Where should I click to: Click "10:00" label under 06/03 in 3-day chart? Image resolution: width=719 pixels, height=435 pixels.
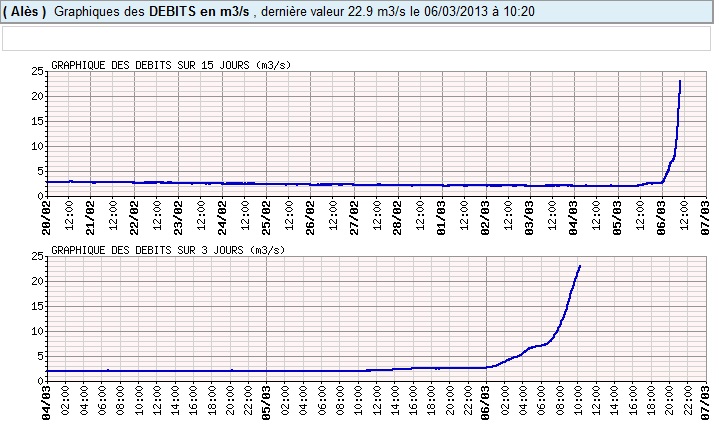pos(577,400)
